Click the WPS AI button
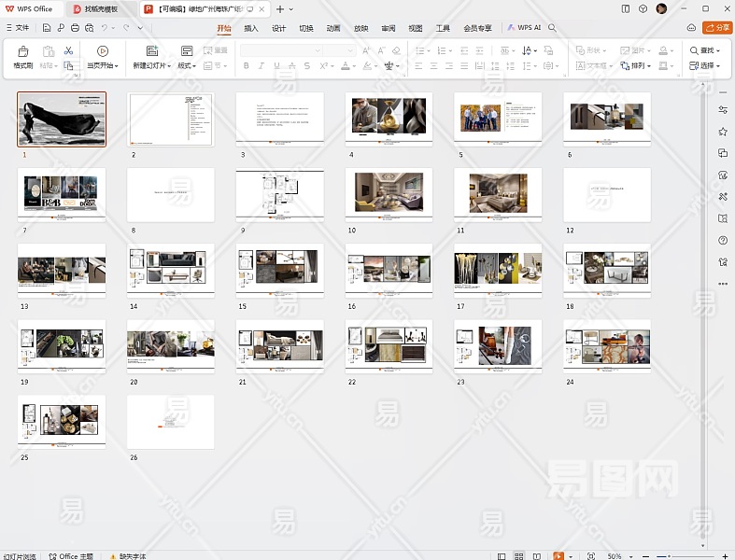This screenshot has height=560, width=735. pos(525,28)
